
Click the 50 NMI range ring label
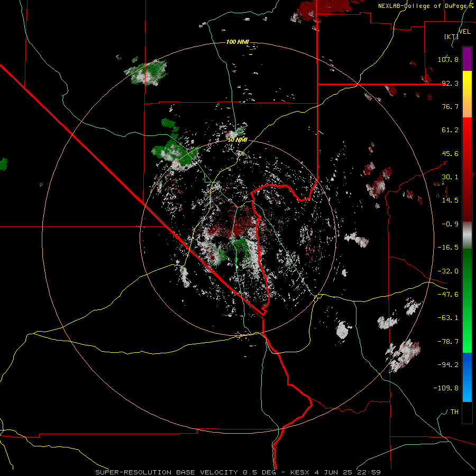237,140
